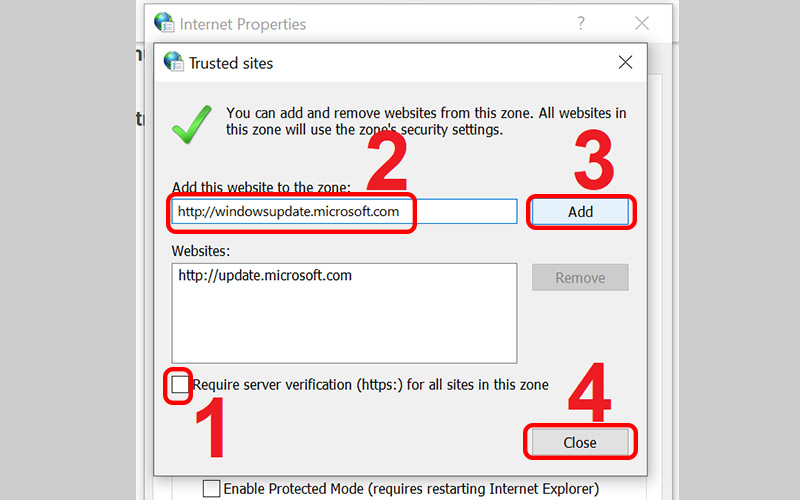Click the Internet Properties globe icon

pos(164,22)
